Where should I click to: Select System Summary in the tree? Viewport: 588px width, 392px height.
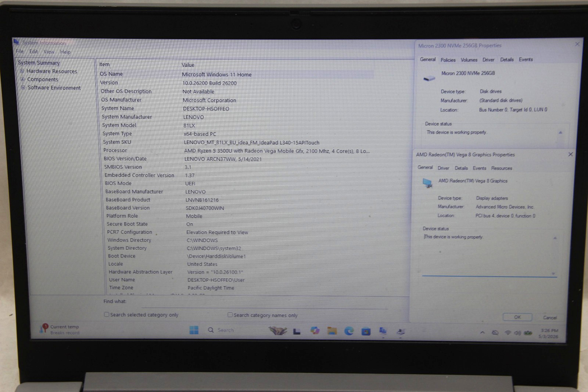[x=39, y=63]
